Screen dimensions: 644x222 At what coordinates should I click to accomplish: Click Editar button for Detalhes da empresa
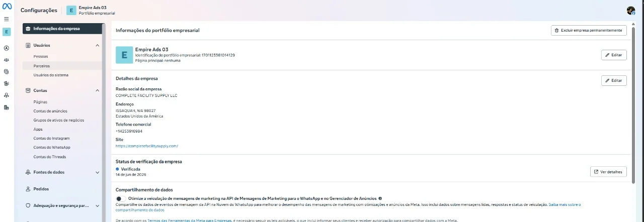coord(614,80)
